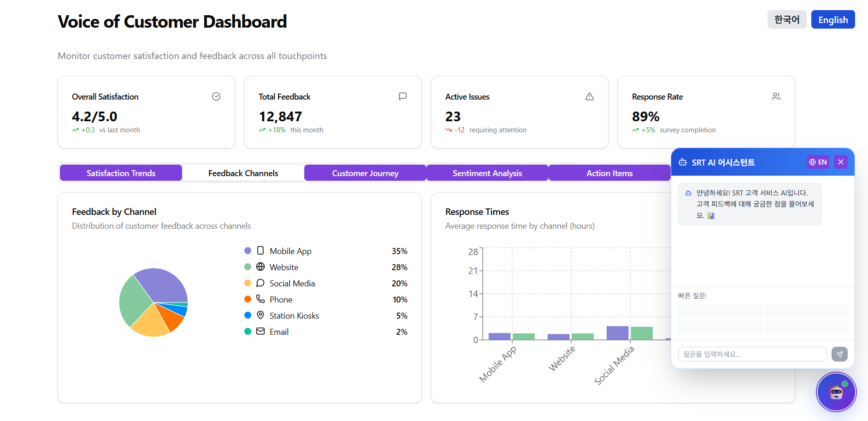868x421 pixels.
Task: Click the Overall Satisfaction checkmark icon
Action: coord(216,96)
